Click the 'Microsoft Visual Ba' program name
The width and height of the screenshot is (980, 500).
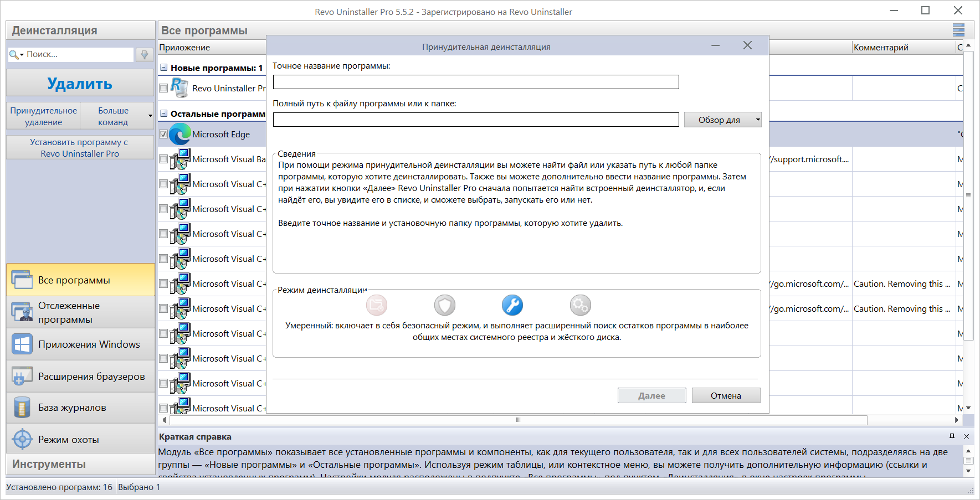(x=229, y=159)
